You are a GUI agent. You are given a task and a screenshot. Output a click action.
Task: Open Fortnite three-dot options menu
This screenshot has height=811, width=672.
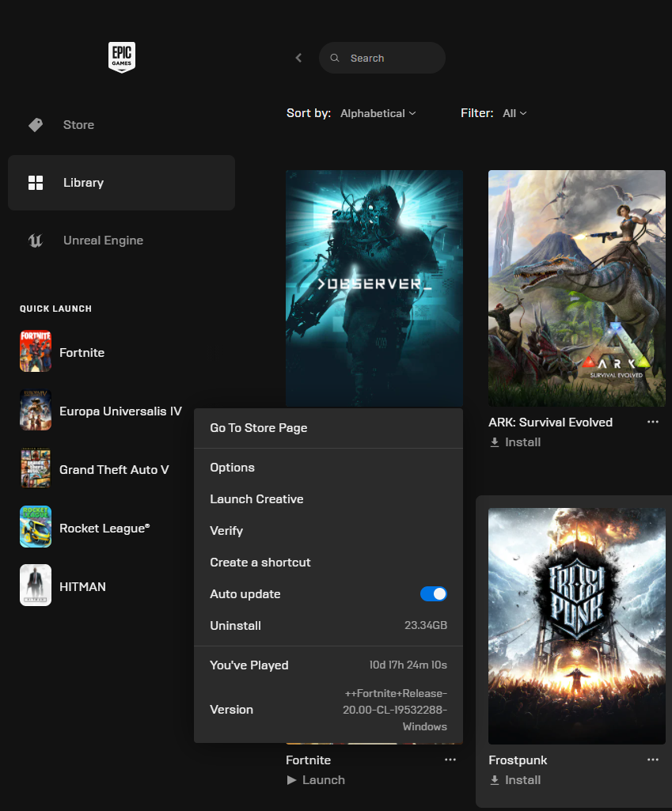[450, 760]
